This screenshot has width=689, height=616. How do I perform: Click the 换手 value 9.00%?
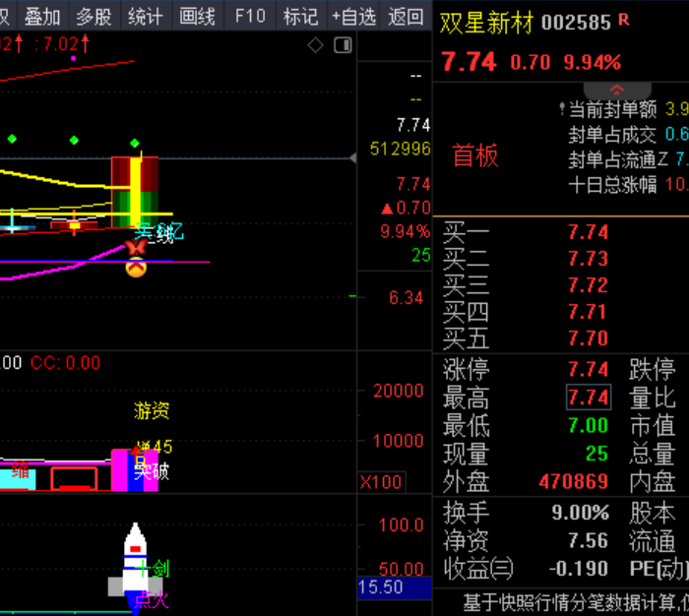[580, 513]
